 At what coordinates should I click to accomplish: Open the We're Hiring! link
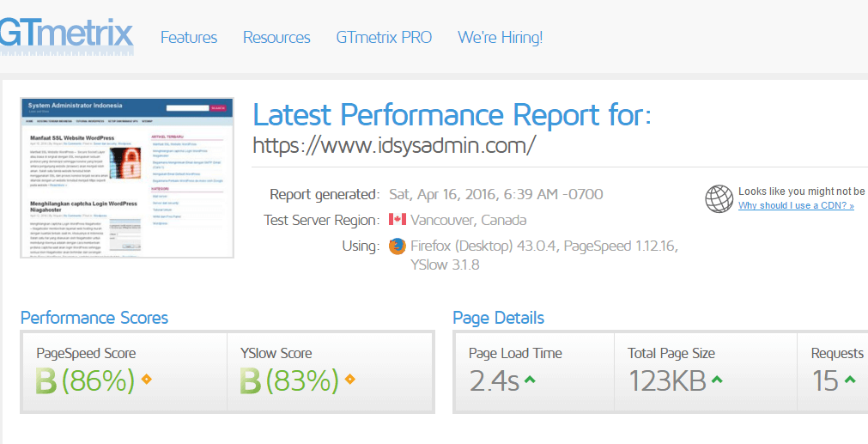click(501, 38)
